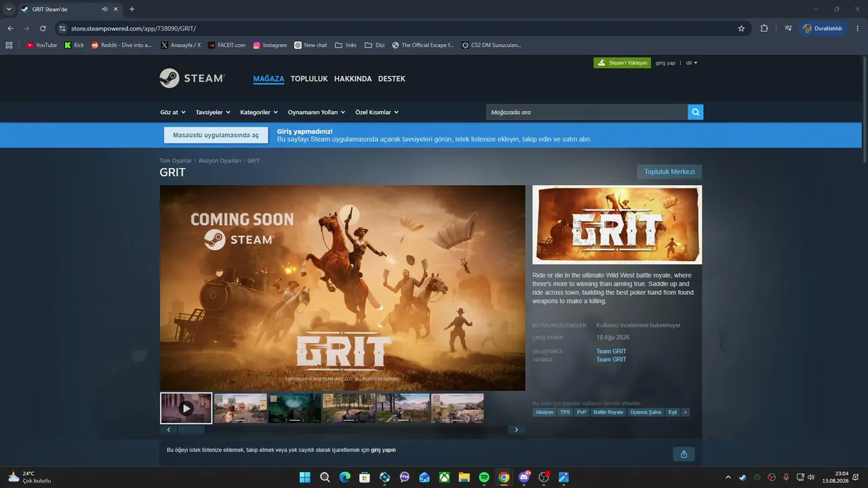
Task: Open the Instagram bookmark
Action: point(270,45)
